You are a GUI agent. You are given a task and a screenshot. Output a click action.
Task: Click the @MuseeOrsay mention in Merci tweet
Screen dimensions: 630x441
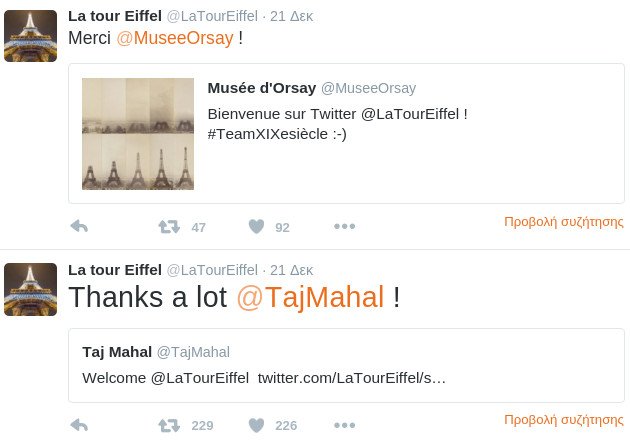point(175,39)
